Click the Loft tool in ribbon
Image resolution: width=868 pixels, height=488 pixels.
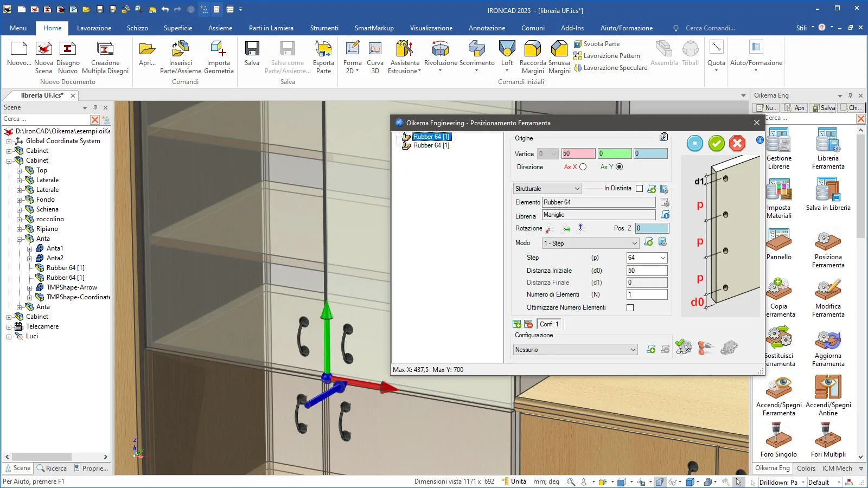(507, 55)
